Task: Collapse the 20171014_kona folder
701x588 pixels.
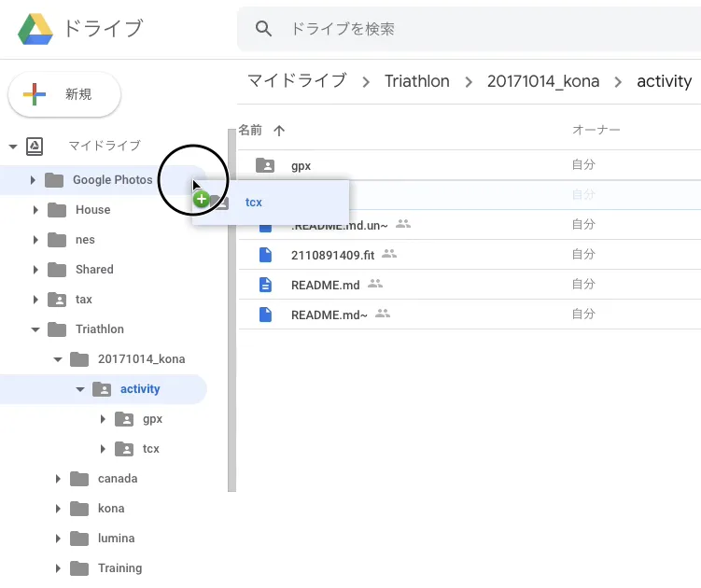Action: pyautogui.click(x=58, y=359)
